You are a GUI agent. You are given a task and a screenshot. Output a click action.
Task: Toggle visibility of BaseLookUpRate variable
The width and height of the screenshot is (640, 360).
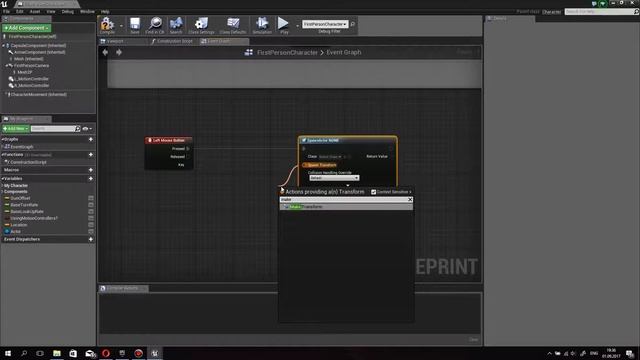point(91,211)
